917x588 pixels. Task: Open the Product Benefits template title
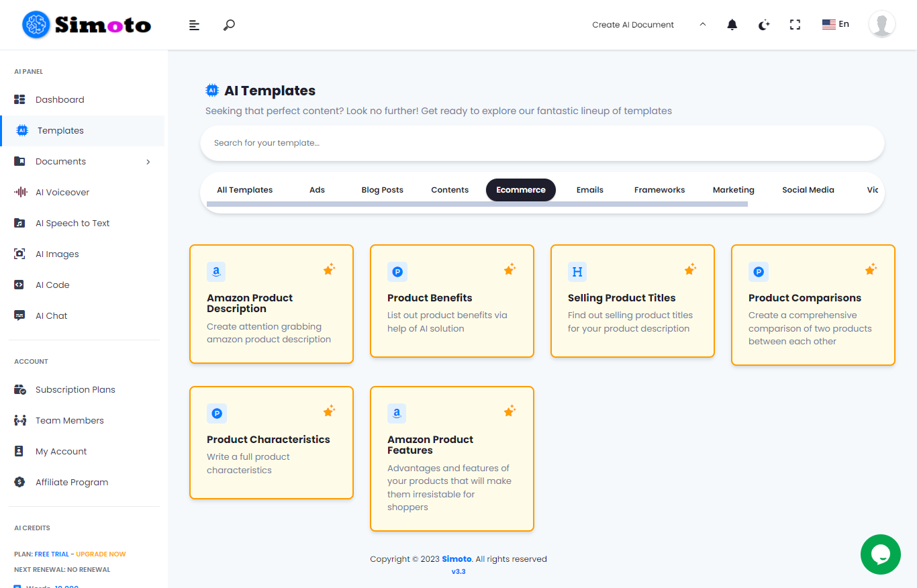(430, 298)
